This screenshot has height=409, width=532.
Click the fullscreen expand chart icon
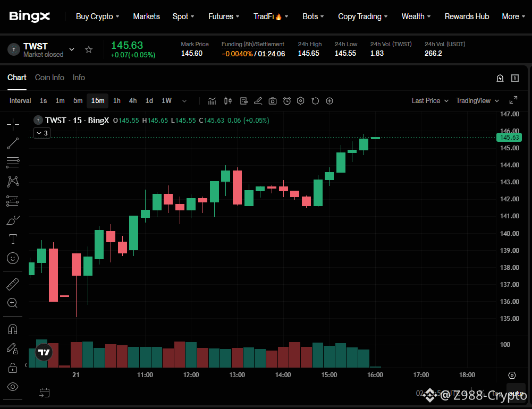point(513,100)
